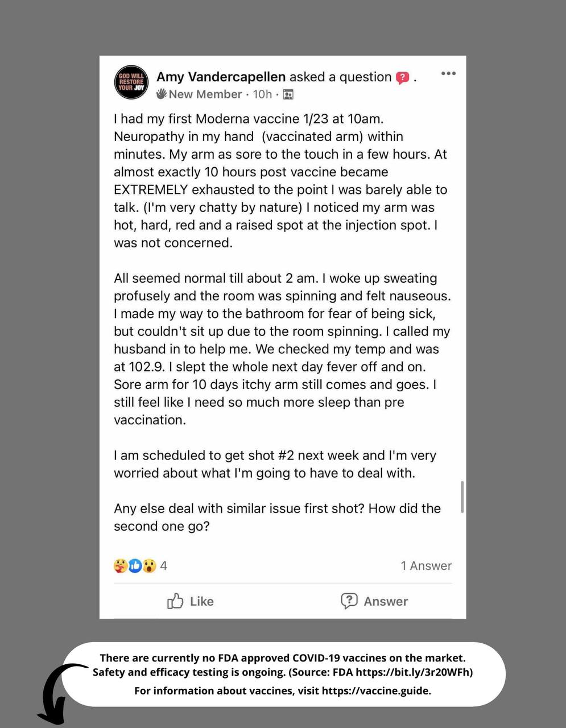Click the waving hand New Member badge icon
566x728 pixels.
point(162,94)
